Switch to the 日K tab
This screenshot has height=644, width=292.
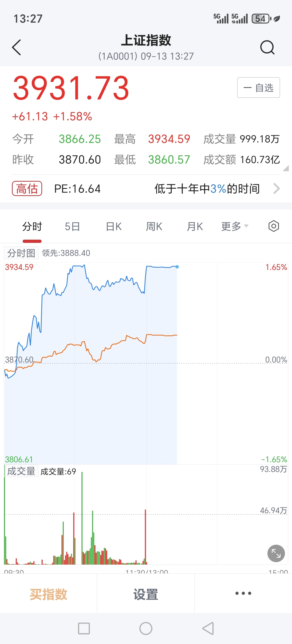pyautogui.click(x=114, y=227)
